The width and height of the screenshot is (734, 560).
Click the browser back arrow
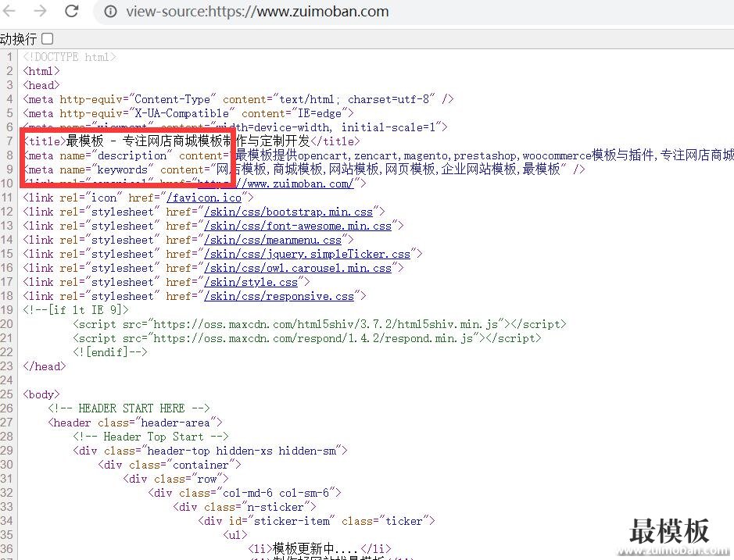click(9, 11)
